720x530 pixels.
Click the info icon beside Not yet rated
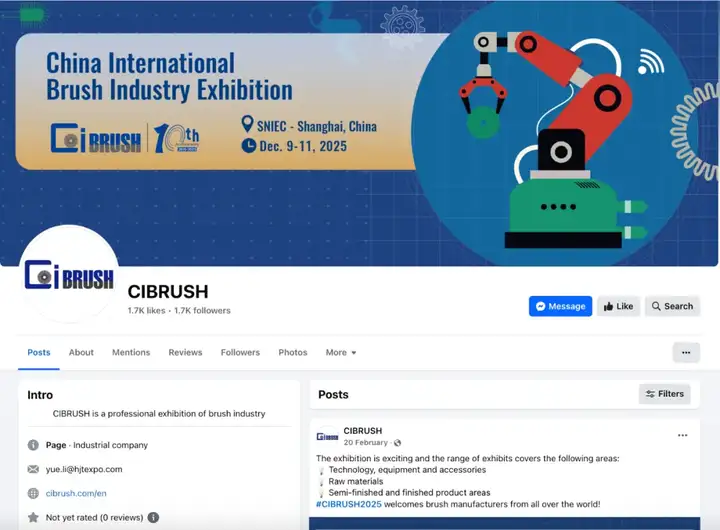[x=153, y=518]
